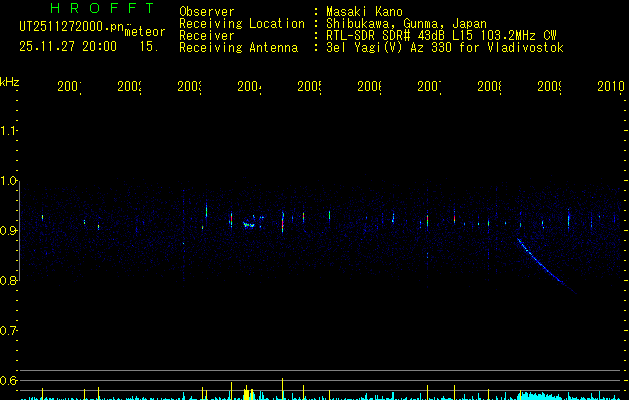This screenshot has height=400, width=629.
Task: Click the Receiving Location label
Action: click(x=242, y=24)
